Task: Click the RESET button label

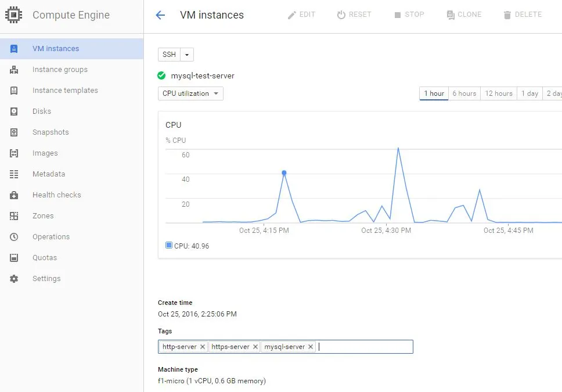Action: click(x=360, y=15)
